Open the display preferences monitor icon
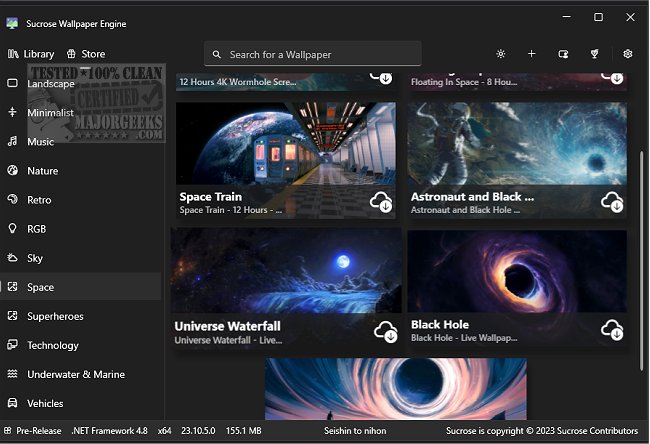 point(564,54)
